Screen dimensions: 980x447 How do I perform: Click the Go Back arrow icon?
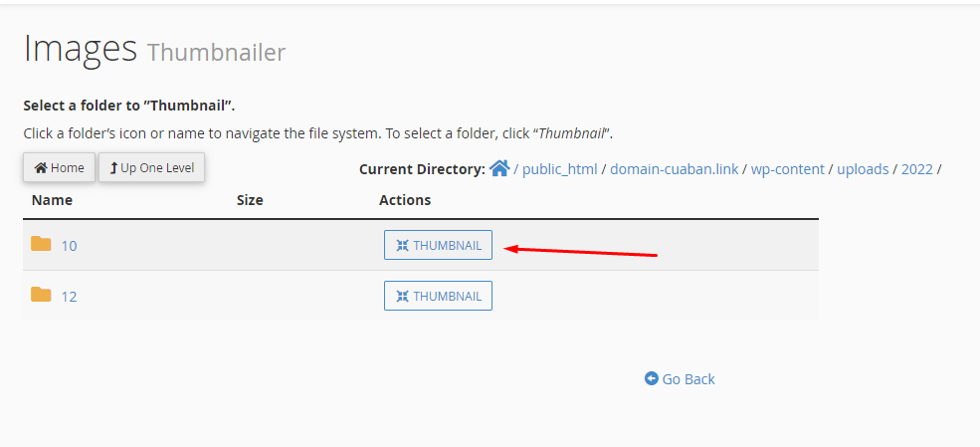coord(652,378)
